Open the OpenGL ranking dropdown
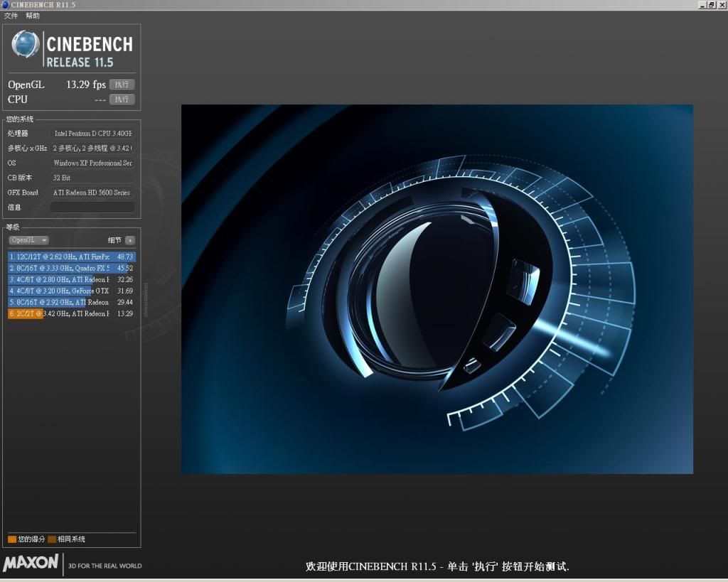 (x=28, y=240)
